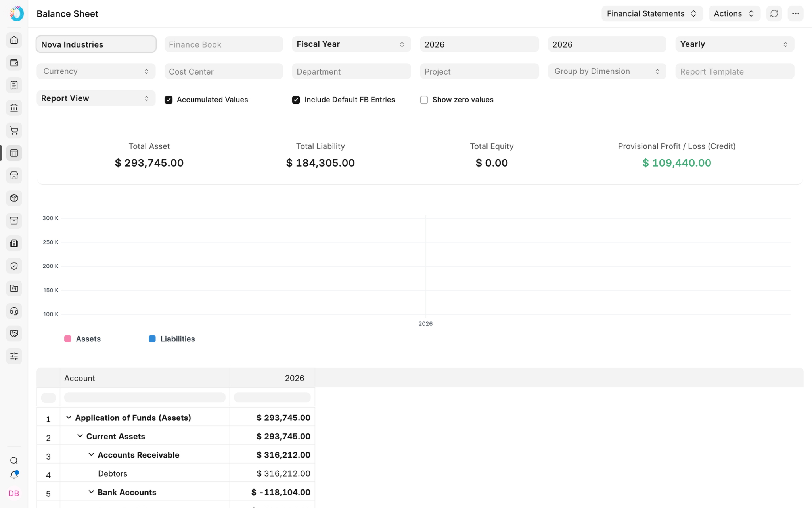Open the storefront icon in the sidebar
This screenshot has width=812, height=508.
point(14,176)
